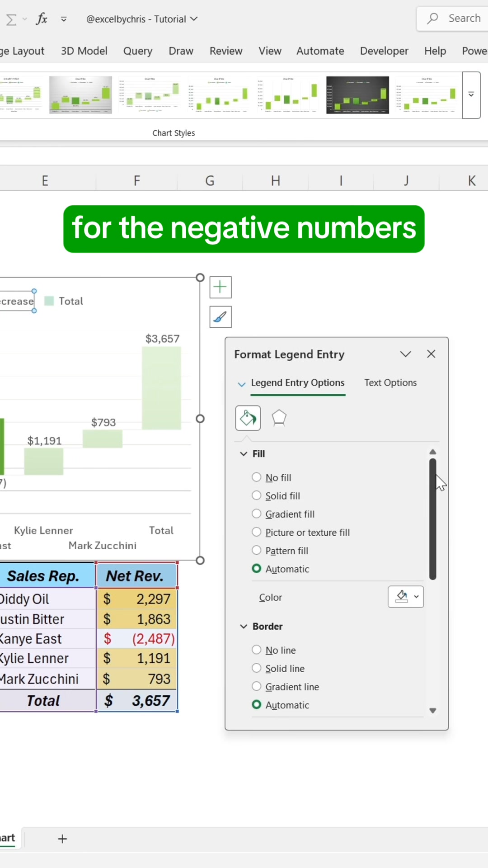Open the Format Legend Entry pane options chevron
Screen dimensions: 488x868
[406, 354]
